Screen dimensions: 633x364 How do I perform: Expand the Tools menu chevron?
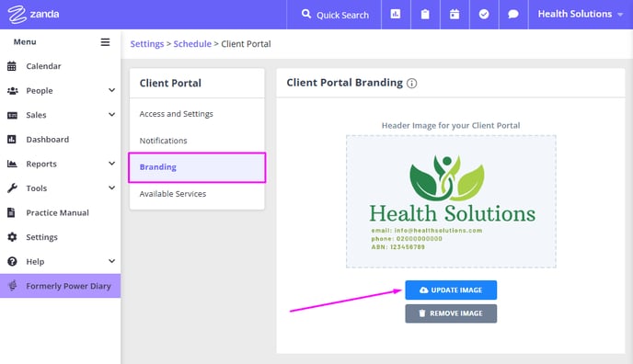pos(112,188)
